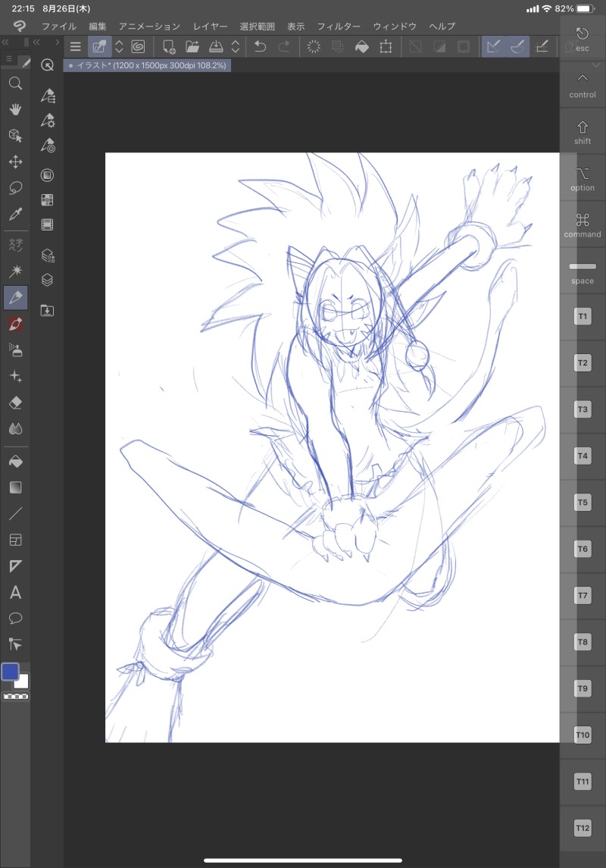Open the hamburger menu in command bar
Screen dimensions: 606x868
click(x=76, y=46)
